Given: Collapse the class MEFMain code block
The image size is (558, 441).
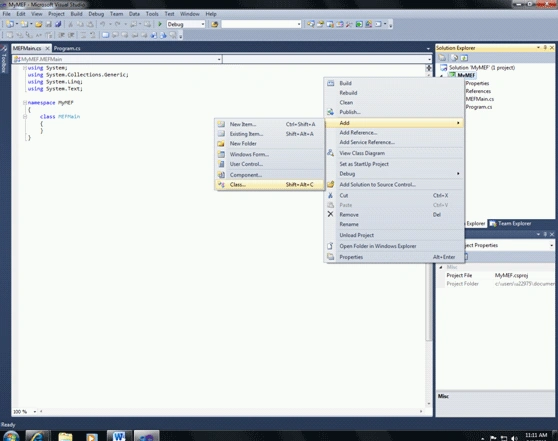Looking at the screenshot, I should pos(25,116).
